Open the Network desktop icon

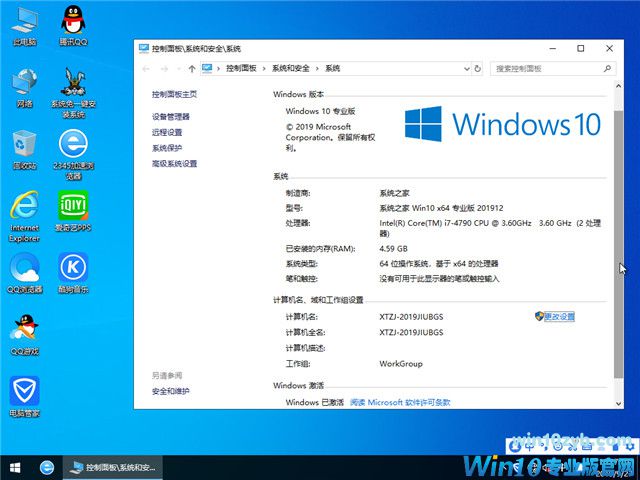pyautogui.click(x=24, y=88)
